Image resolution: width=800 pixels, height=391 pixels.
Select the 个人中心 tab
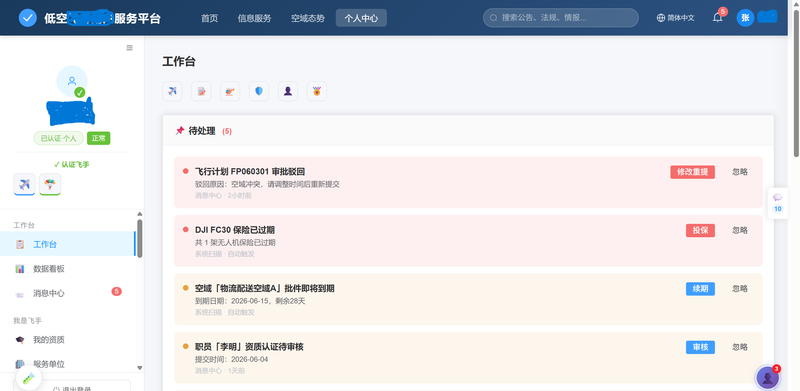point(361,18)
